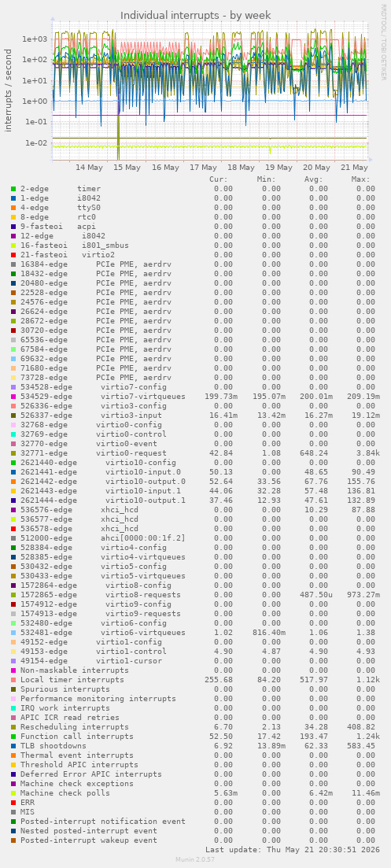Click the red 21-fasteoi virtio2 legend swatch
This screenshot has height=868, width=391.
click(x=13, y=255)
